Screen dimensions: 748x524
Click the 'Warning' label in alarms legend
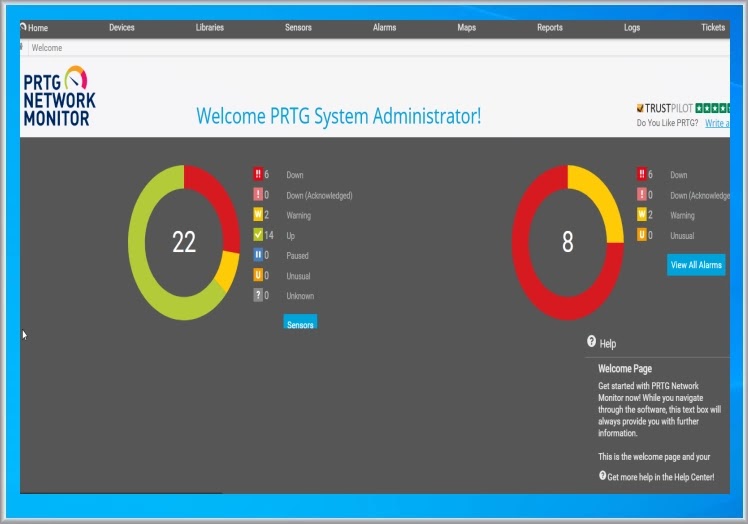click(682, 216)
